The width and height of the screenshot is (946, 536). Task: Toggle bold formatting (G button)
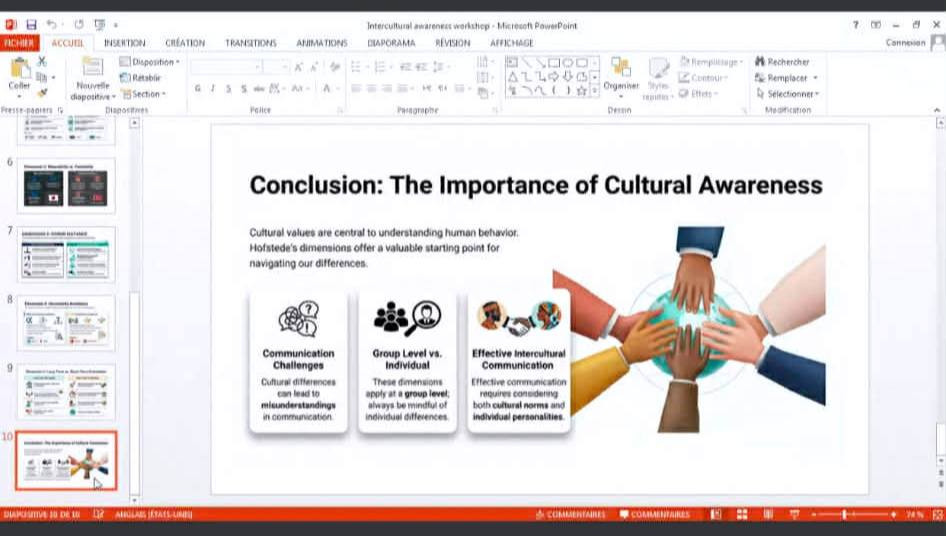(x=198, y=89)
